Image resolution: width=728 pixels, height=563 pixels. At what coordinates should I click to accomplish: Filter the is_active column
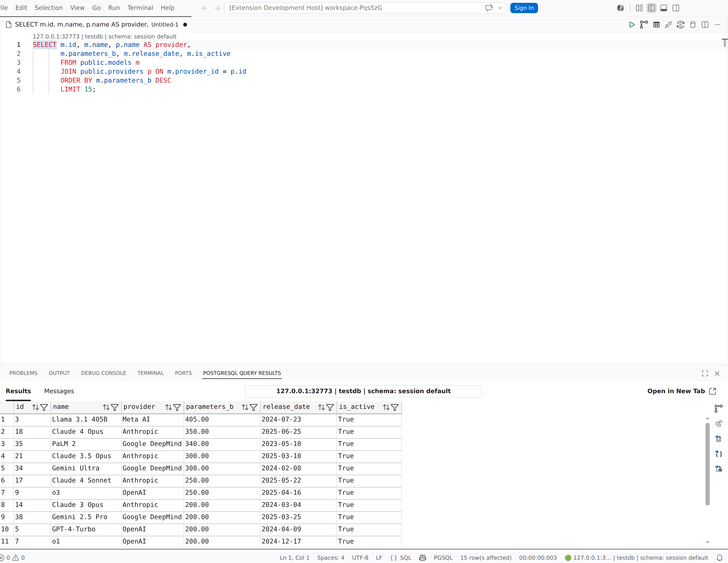coord(395,407)
